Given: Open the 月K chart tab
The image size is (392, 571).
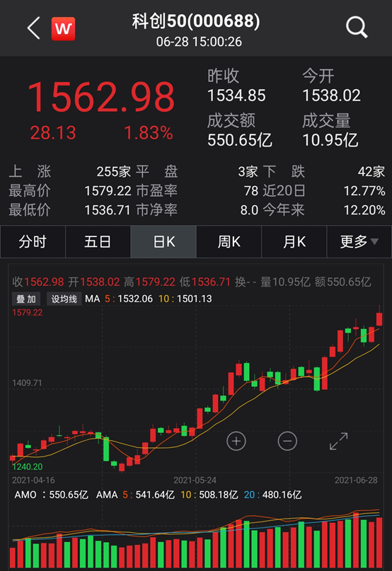Looking at the screenshot, I should [x=294, y=241].
